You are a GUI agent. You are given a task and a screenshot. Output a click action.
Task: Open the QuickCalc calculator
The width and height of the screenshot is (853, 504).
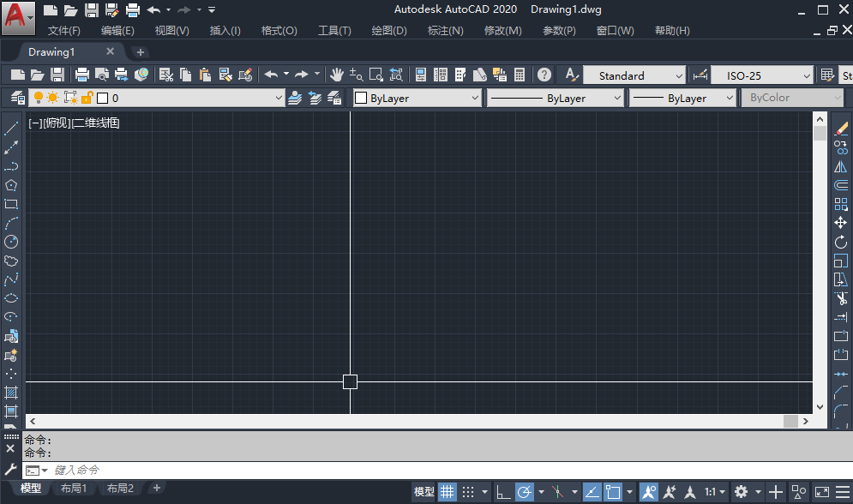coord(520,75)
